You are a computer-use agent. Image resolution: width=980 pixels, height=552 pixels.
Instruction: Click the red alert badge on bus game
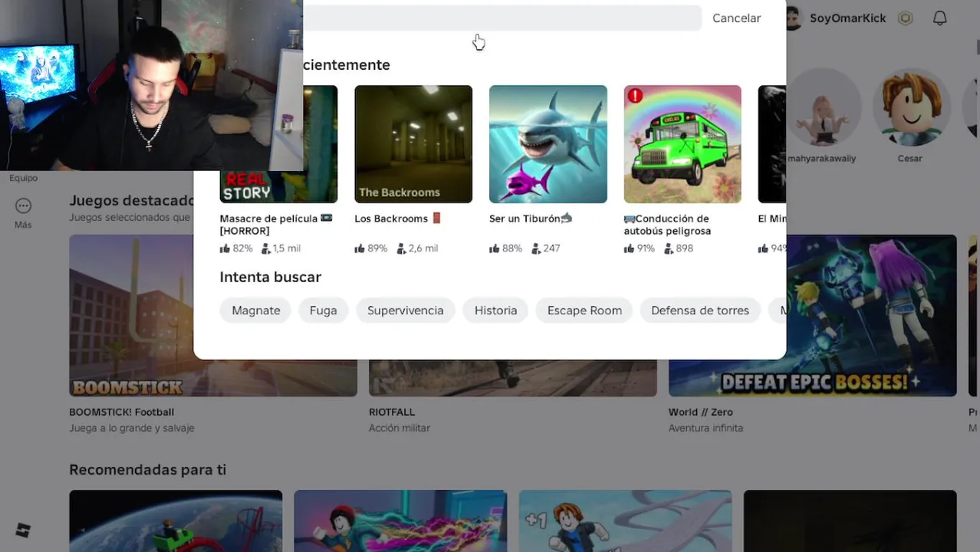pos(635,96)
